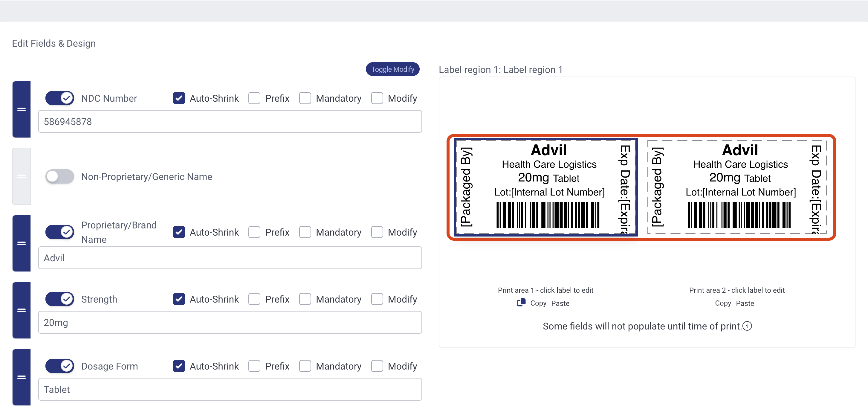Click the Strength input containing 20mg

click(230, 322)
